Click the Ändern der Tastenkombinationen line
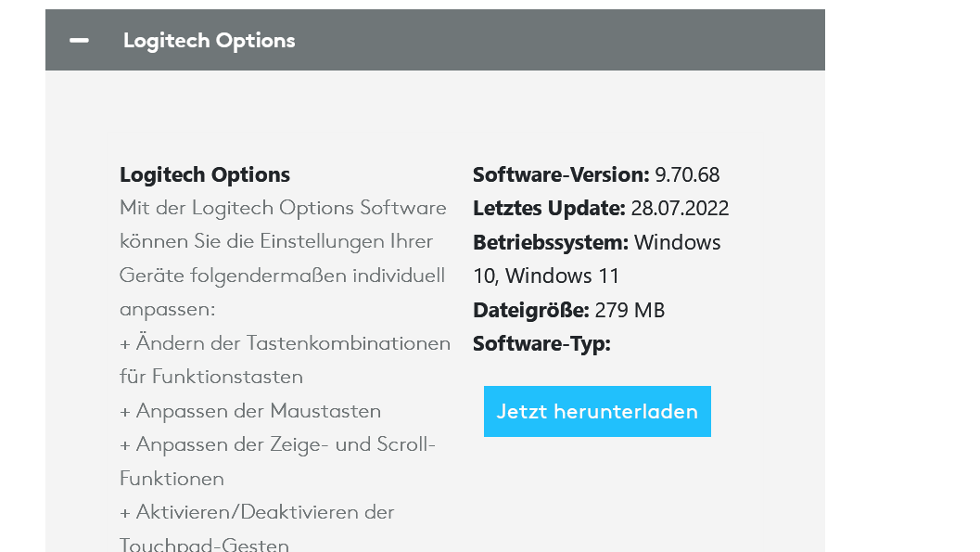Viewport: 980px width, 552px height. point(285,343)
